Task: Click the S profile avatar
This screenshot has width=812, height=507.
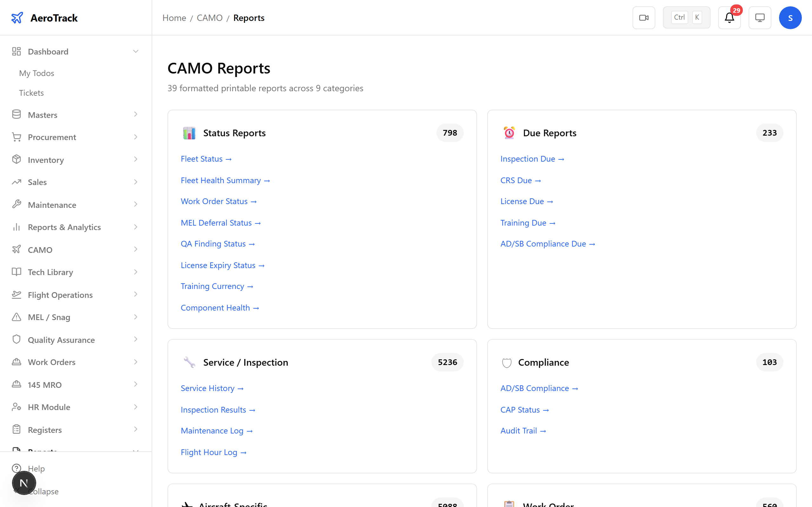Action: pyautogui.click(x=790, y=17)
